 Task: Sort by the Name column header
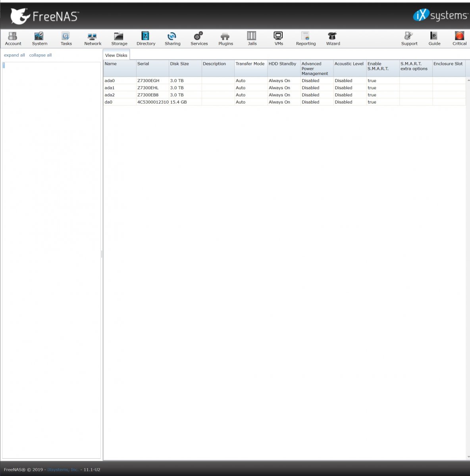click(x=119, y=68)
